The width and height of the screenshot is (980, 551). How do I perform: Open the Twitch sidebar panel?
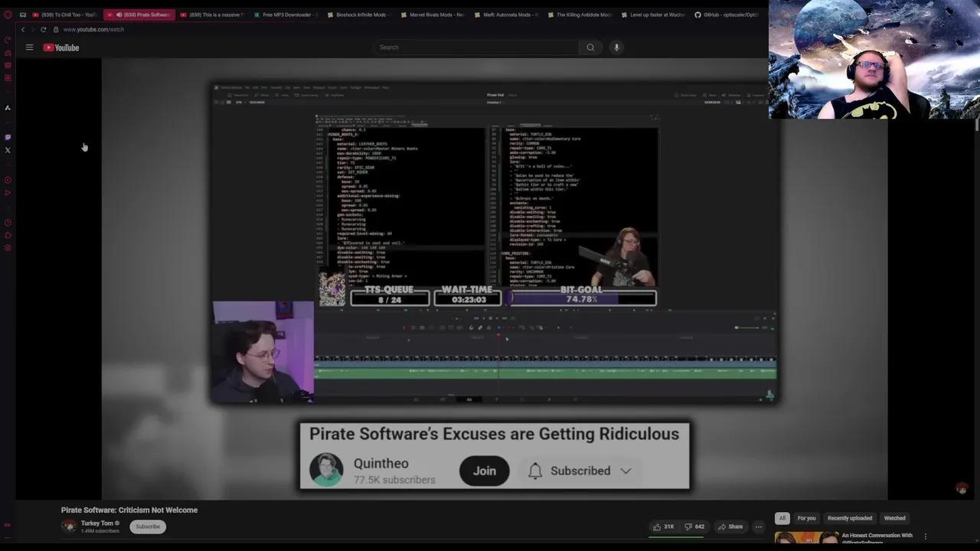point(8,137)
